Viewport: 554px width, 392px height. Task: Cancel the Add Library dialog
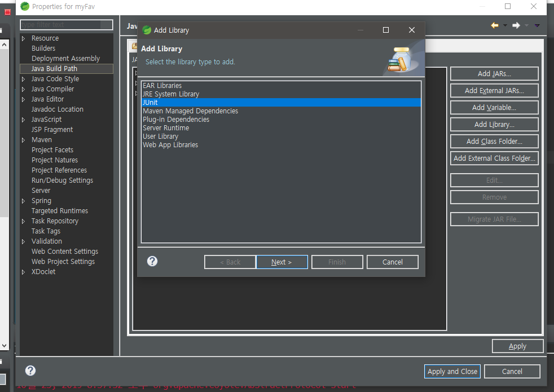[393, 262]
